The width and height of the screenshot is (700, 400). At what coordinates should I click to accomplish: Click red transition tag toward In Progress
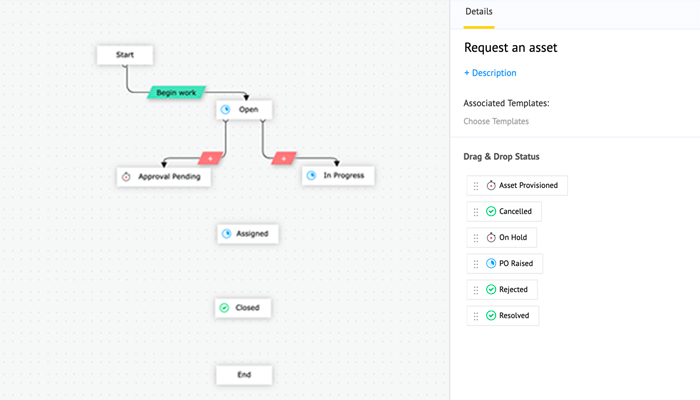pos(284,157)
